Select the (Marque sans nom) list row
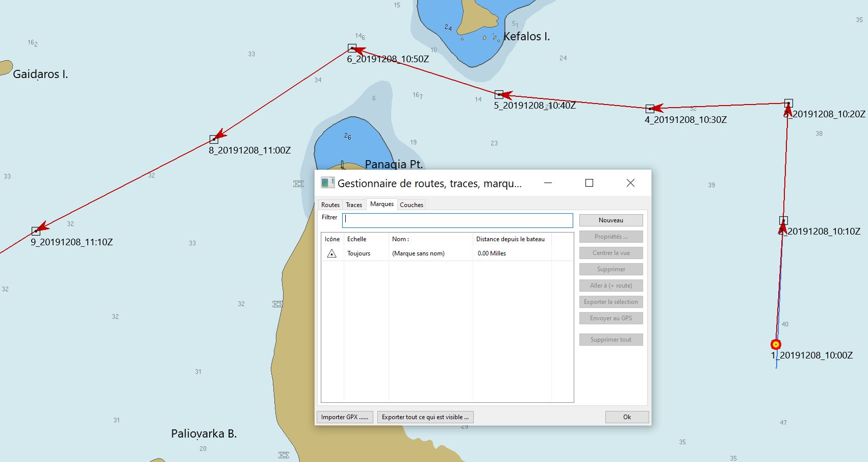 tap(418, 253)
